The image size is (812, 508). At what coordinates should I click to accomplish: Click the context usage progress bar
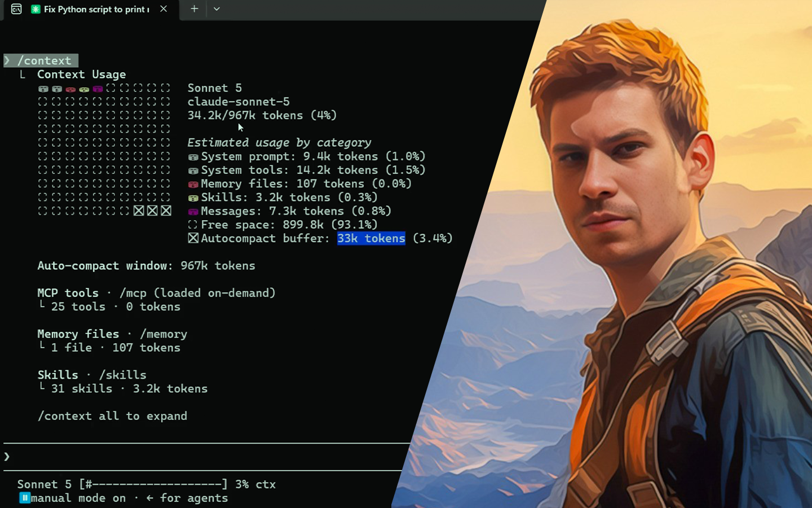[153, 484]
